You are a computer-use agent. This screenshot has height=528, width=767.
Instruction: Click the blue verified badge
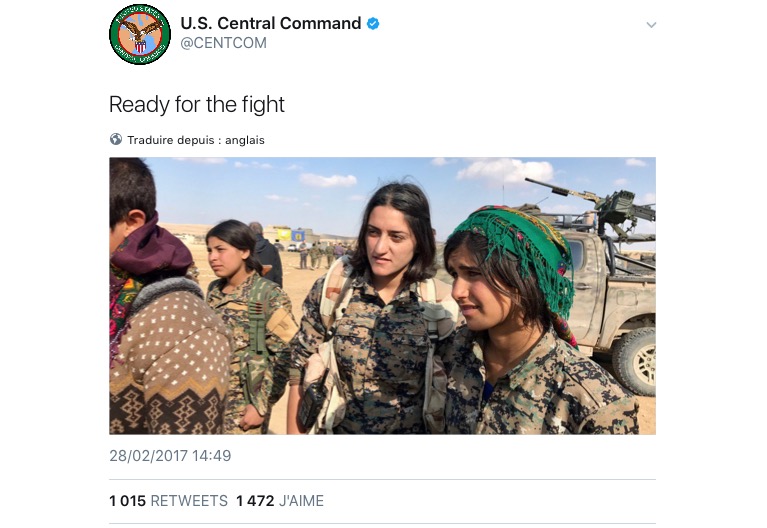[x=373, y=23]
